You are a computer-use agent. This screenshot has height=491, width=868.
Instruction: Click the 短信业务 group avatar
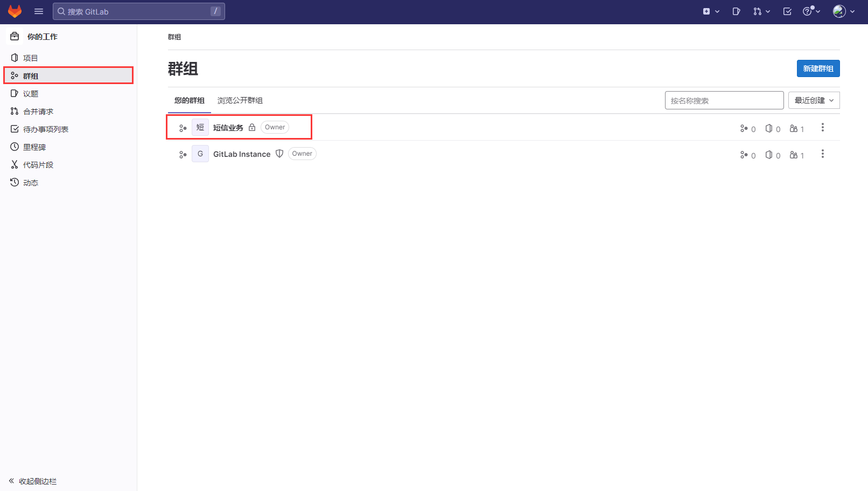click(x=200, y=128)
